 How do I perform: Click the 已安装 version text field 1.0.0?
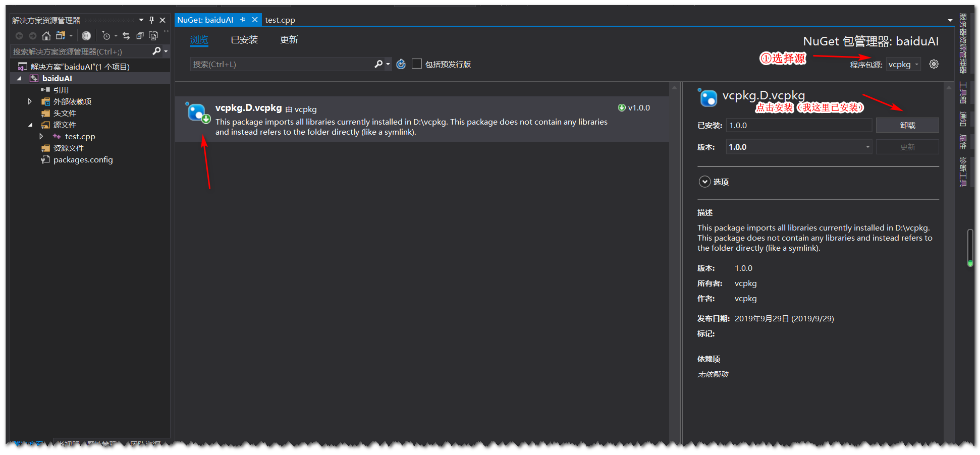click(x=799, y=125)
